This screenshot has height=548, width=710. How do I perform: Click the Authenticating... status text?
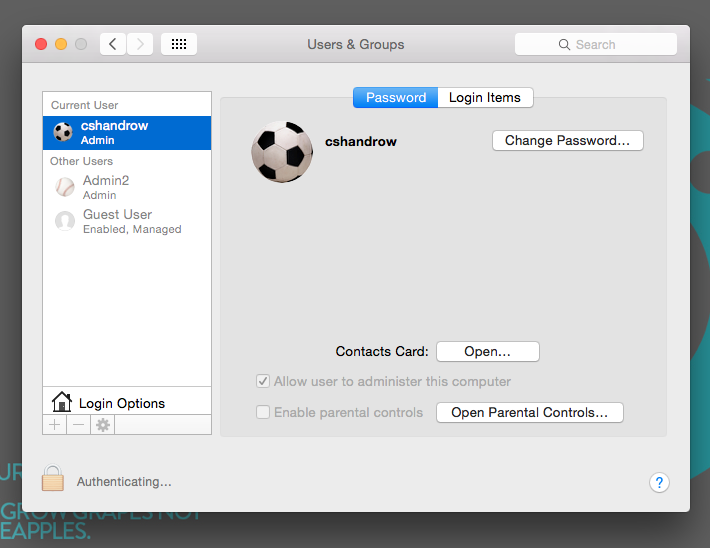(124, 481)
